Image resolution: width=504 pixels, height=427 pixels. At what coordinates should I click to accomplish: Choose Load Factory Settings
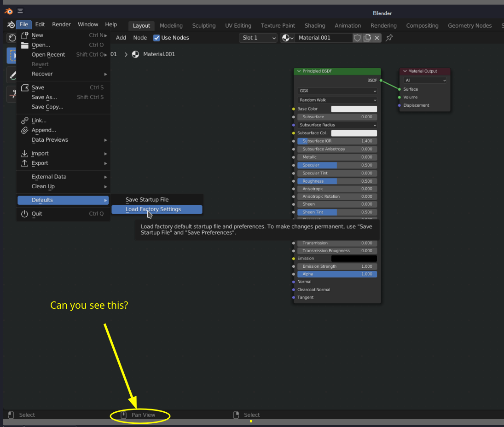[157, 209]
